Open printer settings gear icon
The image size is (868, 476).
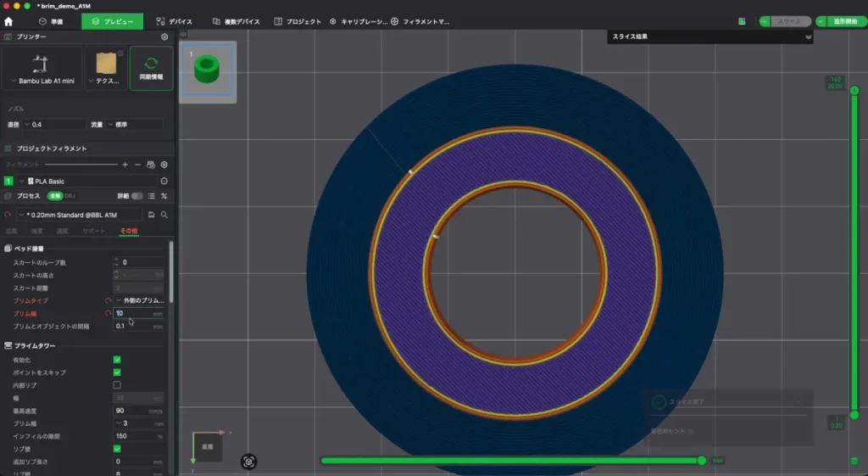pyautogui.click(x=164, y=36)
